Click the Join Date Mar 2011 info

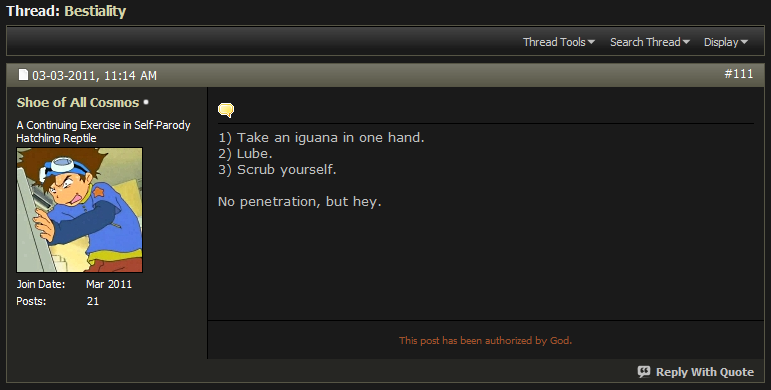coord(74,284)
